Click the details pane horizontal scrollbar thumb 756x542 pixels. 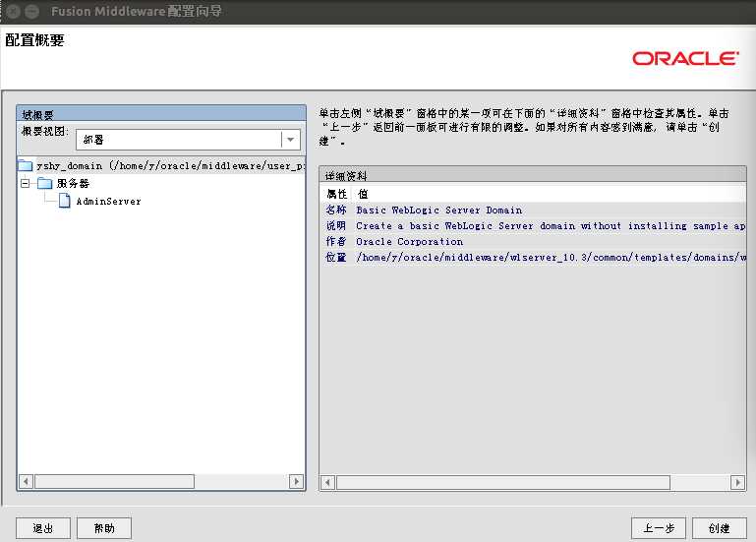point(503,482)
